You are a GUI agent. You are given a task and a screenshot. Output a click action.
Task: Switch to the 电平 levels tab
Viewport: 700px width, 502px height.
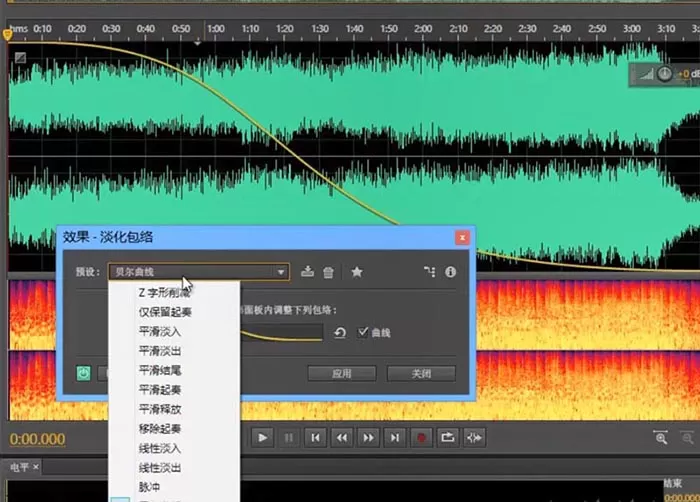[19, 467]
